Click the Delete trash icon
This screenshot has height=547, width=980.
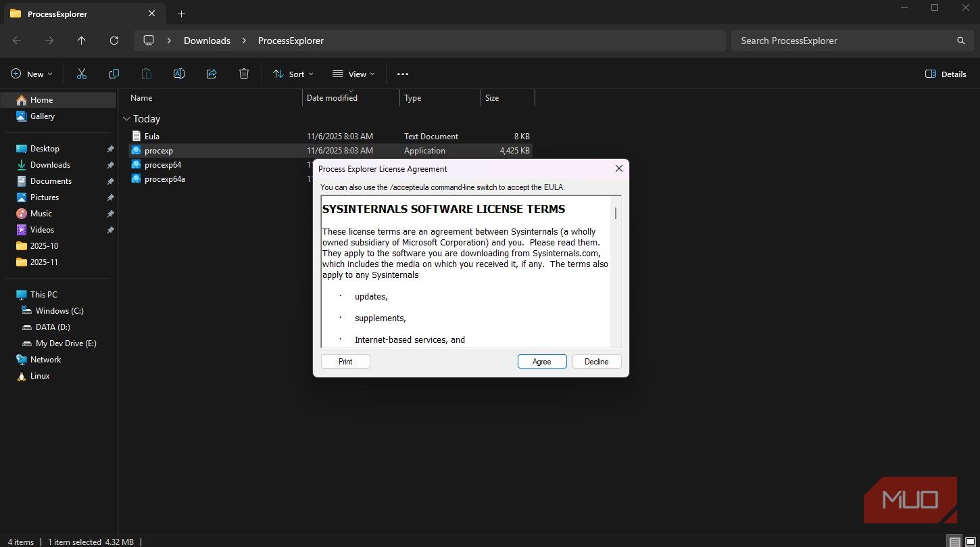click(x=244, y=74)
